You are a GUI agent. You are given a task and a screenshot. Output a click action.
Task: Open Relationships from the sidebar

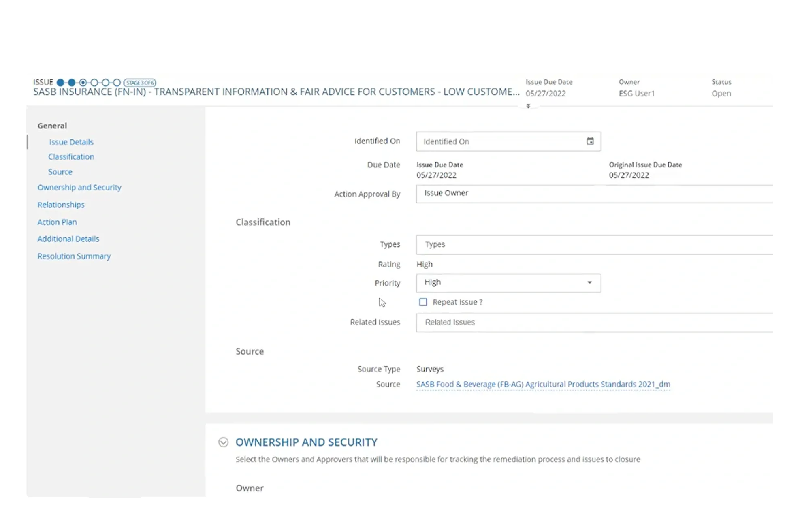[x=61, y=205]
